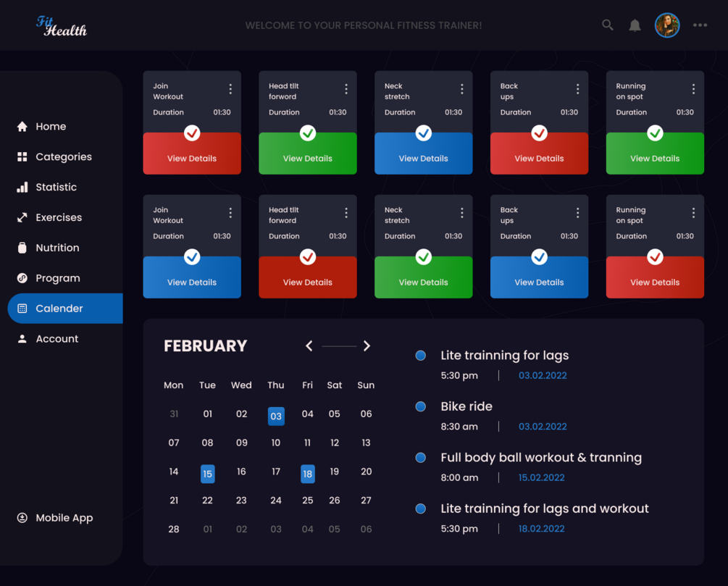The width and height of the screenshot is (728, 586).
Task: Open options menu of first-row Neck stretch card
Action: click(462, 89)
